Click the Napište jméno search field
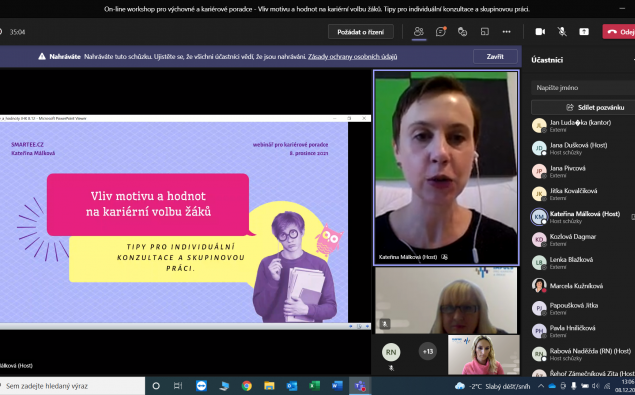This screenshot has height=395, width=635. click(583, 88)
